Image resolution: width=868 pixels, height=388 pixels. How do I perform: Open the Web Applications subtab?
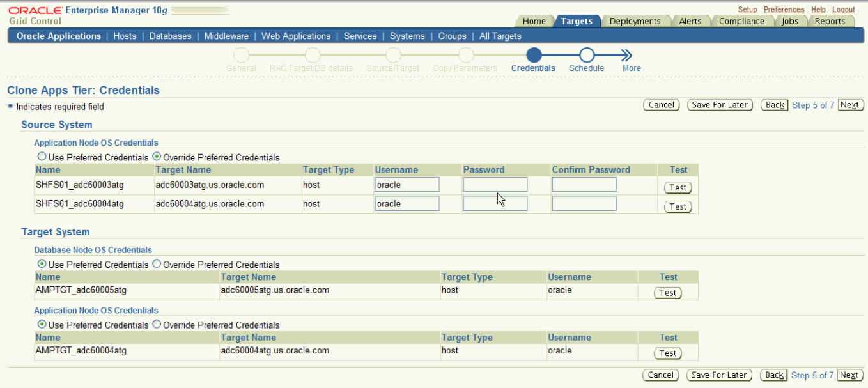[296, 36]
